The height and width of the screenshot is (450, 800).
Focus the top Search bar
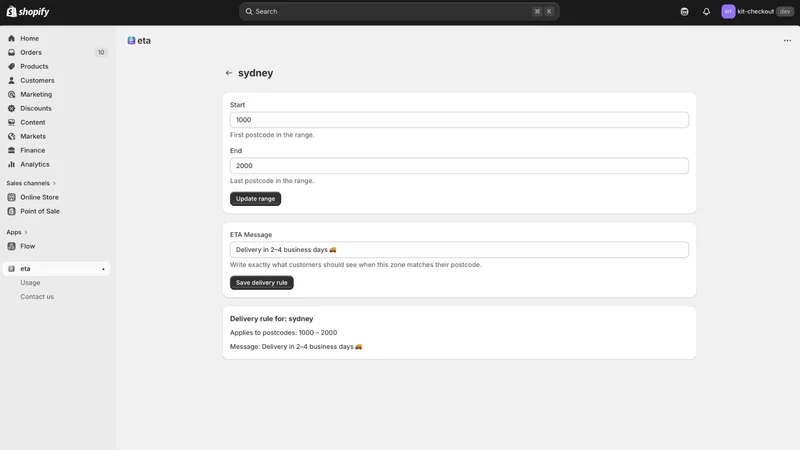point(399,11)
